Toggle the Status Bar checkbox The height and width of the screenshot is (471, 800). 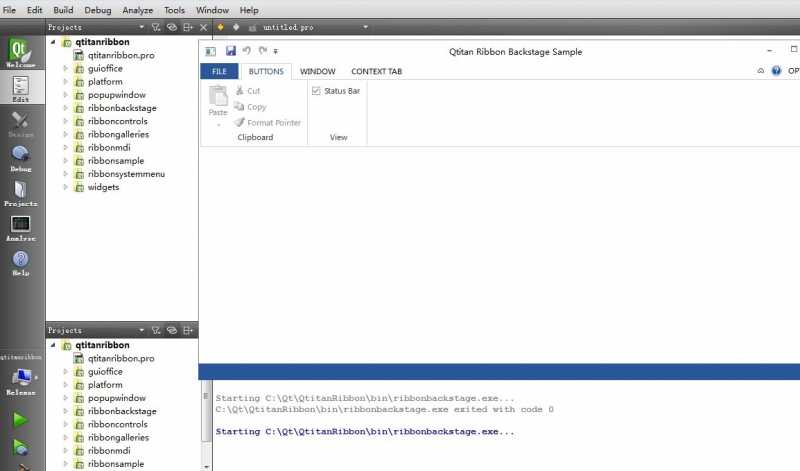[x=316, y=91]
